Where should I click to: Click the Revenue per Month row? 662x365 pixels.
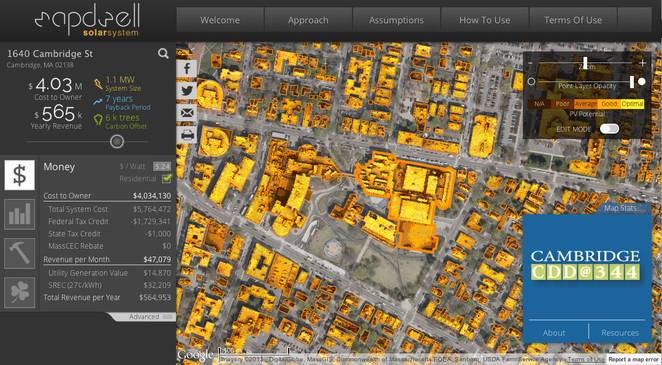point(107,260)
